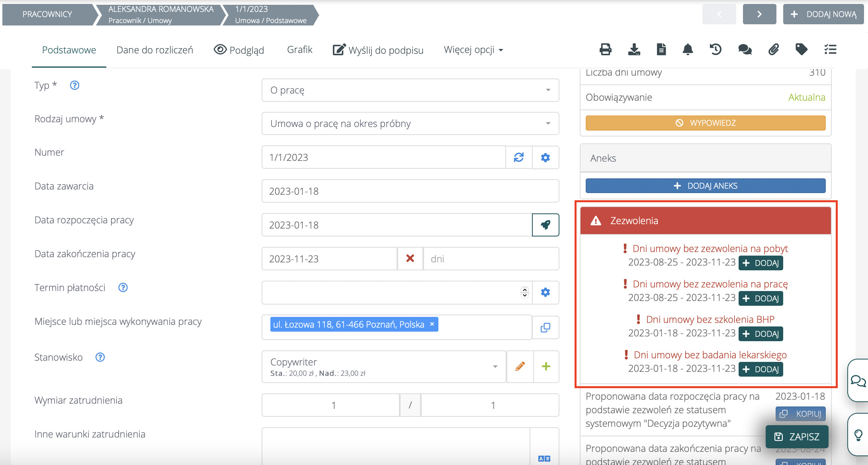Click the DODAJ ANEKS button
This screenshot has height=465, width=868.
(x=705, y=186)
